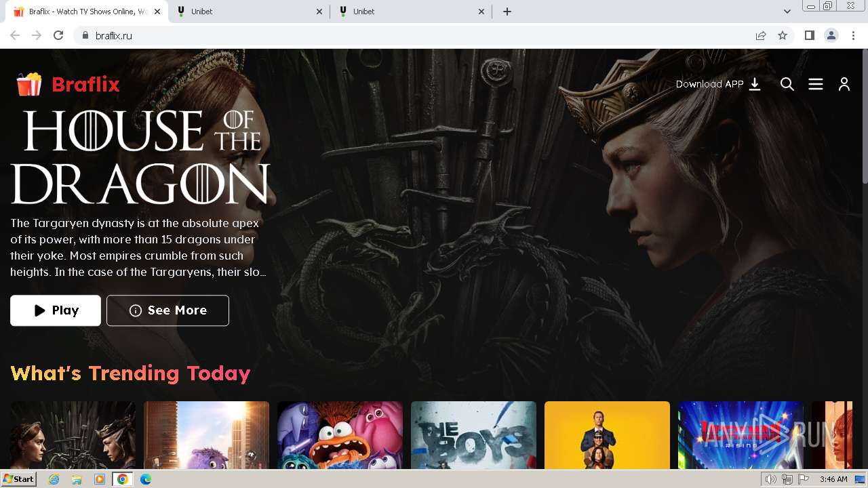Open the volume speaker tray icon
This screenshot has width=868, height=488.
click(x=770, y=479)
